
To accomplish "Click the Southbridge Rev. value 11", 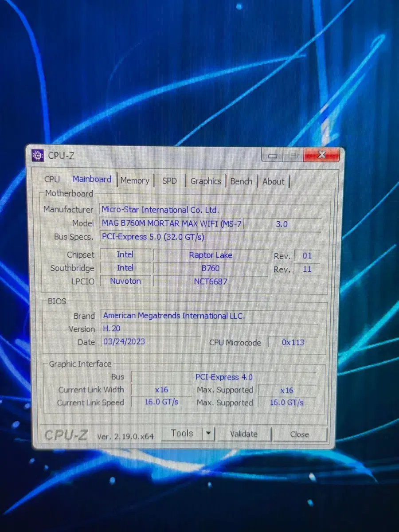I will coord(307,269).
